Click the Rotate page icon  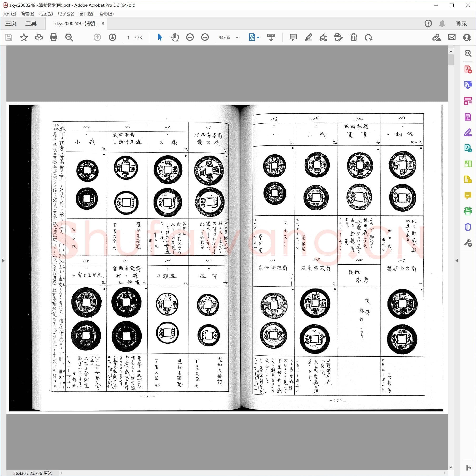[x=368, y=37]
